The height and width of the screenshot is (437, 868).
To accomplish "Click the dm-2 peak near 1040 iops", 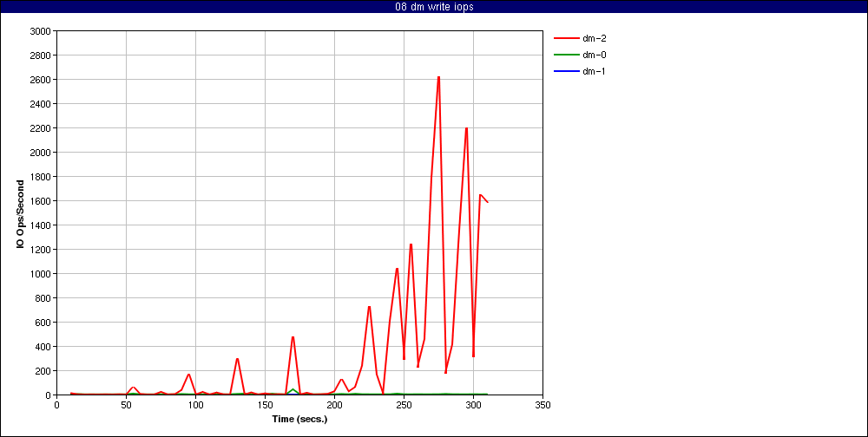I will click(397, 269).
